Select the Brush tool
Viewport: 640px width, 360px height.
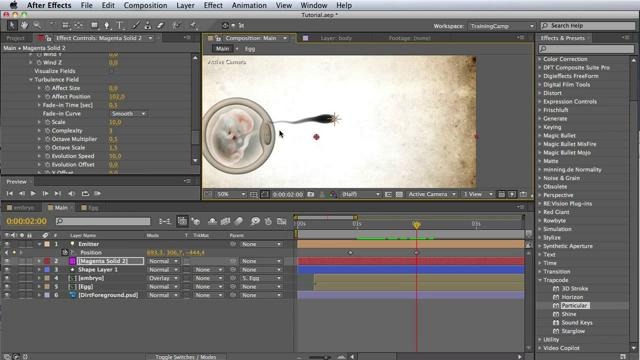135,25
